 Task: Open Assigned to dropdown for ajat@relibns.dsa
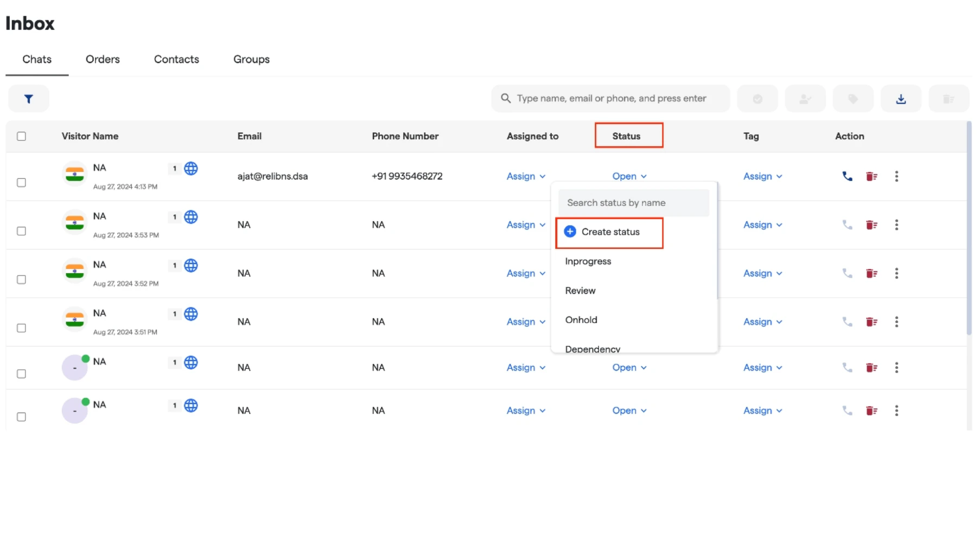526,176
